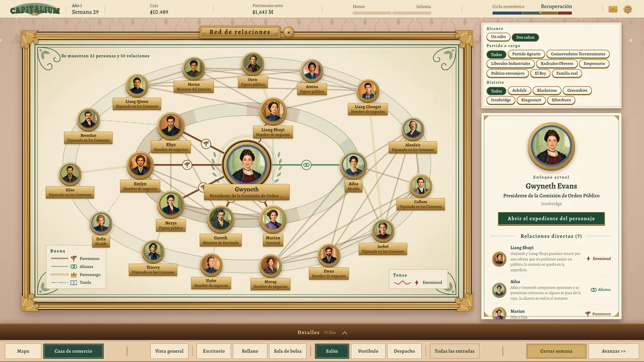Open the mail envelope icon
644x362 pixels.
613,9
